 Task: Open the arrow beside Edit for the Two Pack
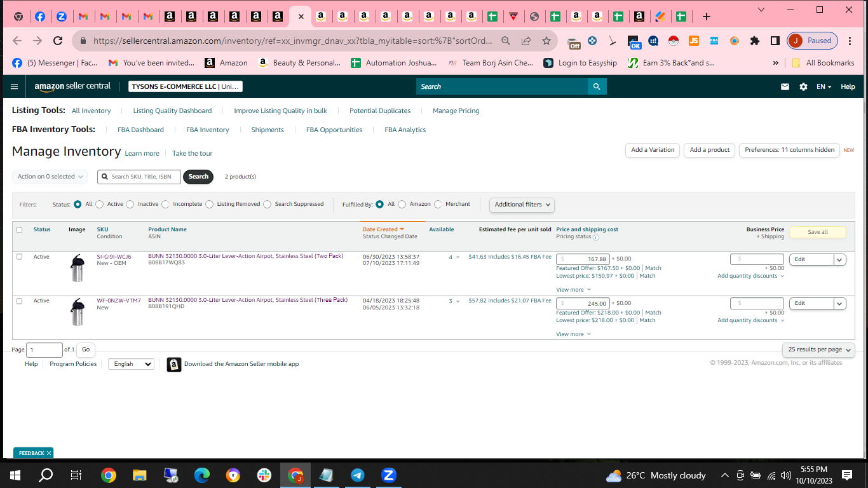coord(839,259)
